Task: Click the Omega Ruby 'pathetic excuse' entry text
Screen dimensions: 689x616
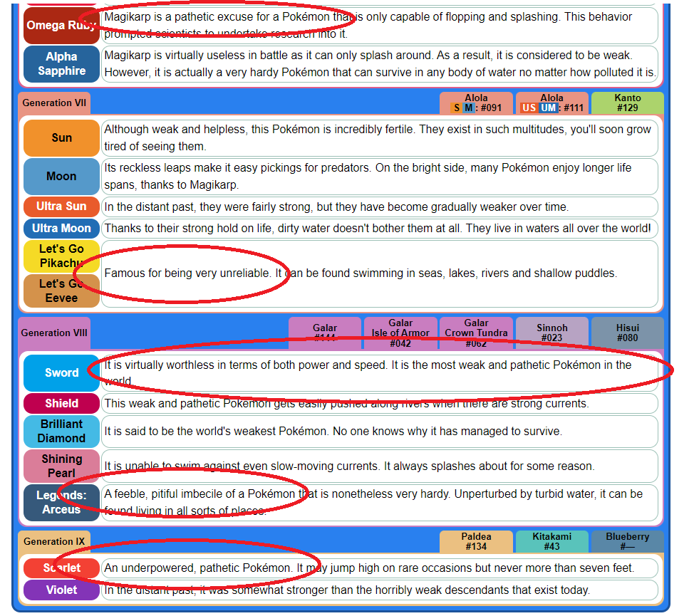Action: [x=380, y=25]
